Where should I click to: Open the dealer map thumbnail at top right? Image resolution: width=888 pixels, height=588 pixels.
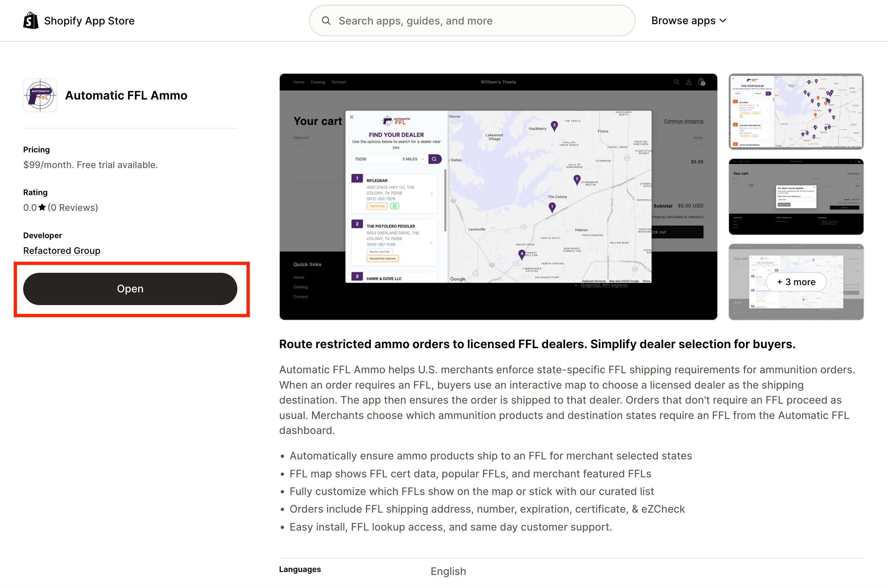(x=796, y=111)
